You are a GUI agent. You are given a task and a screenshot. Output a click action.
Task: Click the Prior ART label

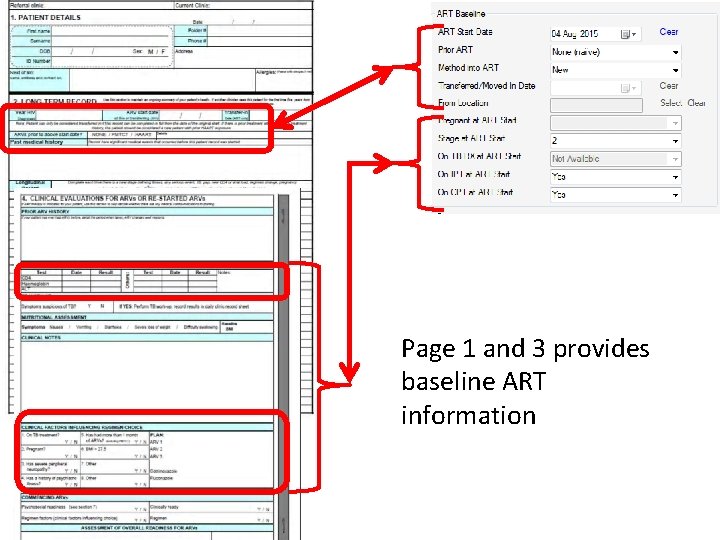click(x=455, y=50)
